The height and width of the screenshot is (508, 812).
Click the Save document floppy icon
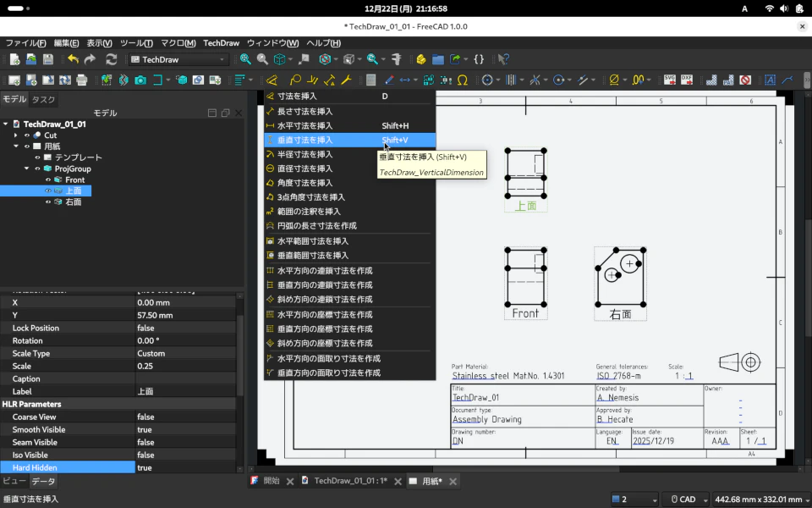pos(48,59)
